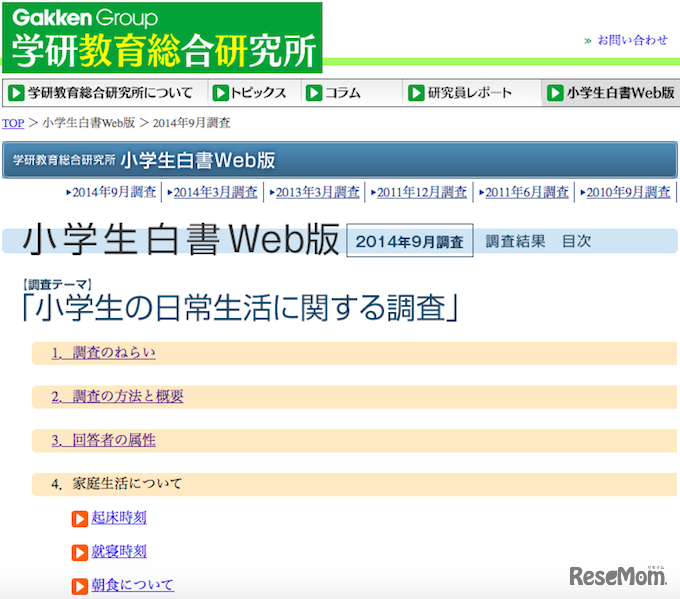Click green arrow icon beside 研究員レポート

416,93
